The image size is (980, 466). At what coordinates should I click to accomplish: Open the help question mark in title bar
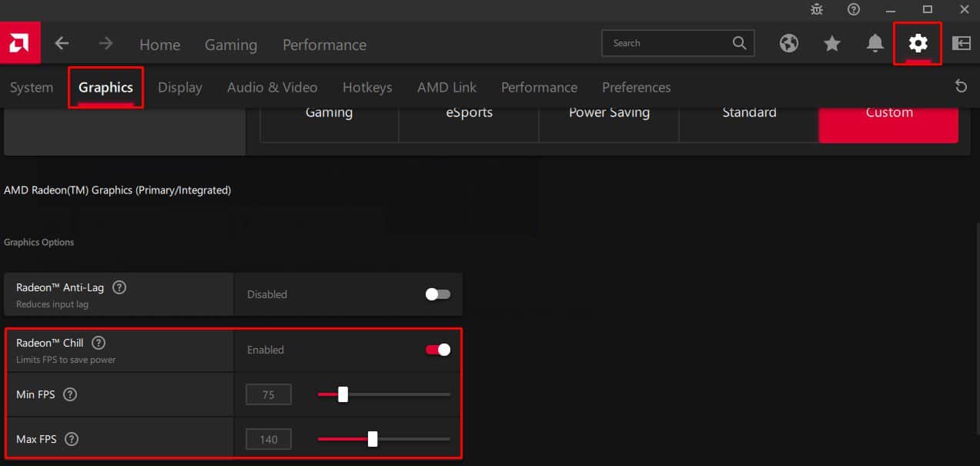pos(853,9)
